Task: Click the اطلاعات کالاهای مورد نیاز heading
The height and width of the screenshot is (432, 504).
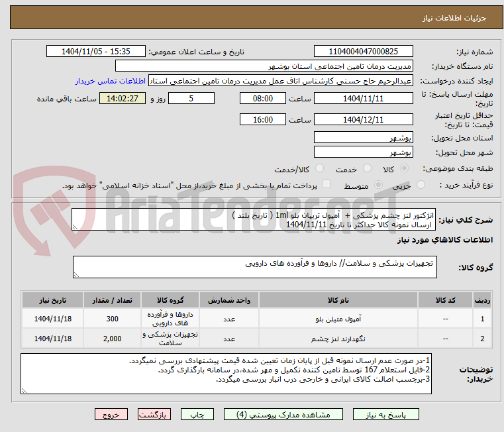Action: coord(445,240)
